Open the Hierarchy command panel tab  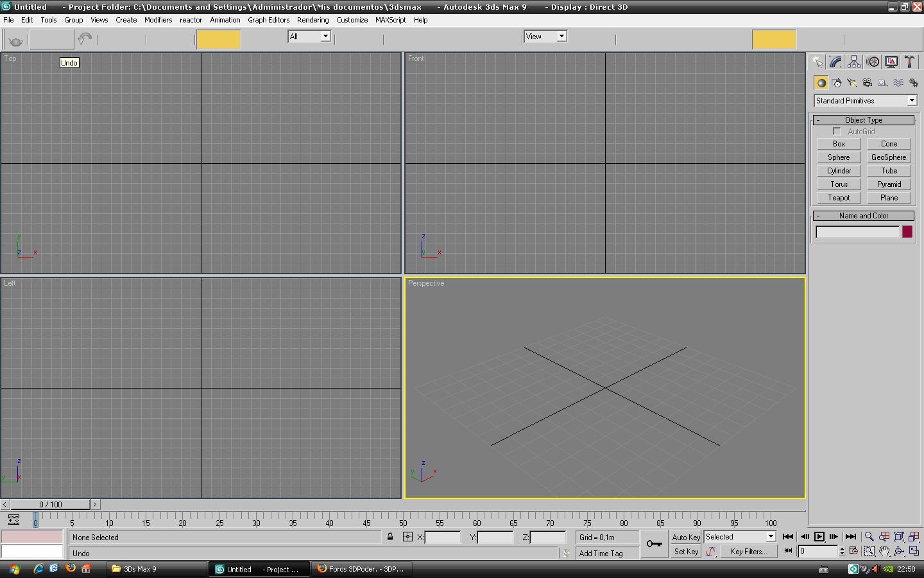tap(854, 62)
